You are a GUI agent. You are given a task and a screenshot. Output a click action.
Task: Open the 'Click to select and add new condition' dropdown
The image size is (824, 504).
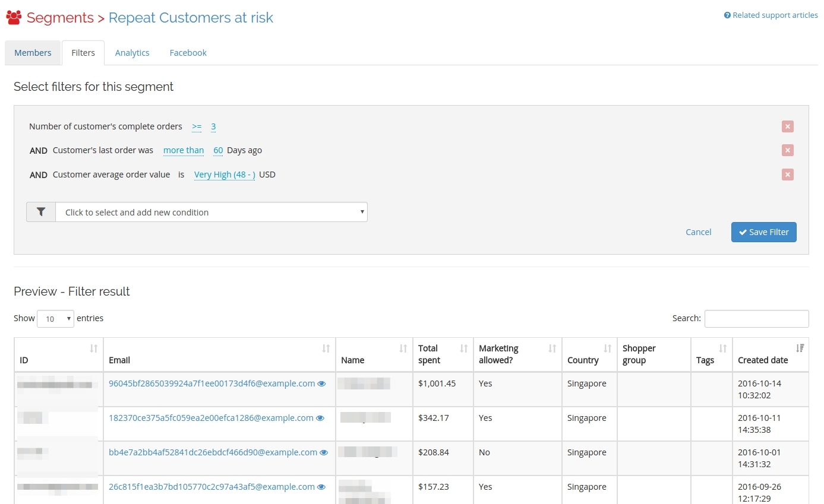click(211, 211)
